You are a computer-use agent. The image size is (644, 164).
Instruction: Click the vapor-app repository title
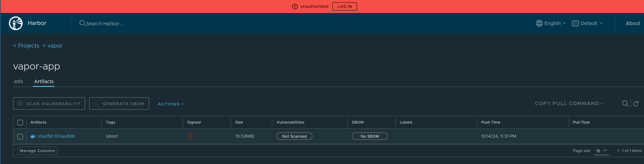pos(37,66)
